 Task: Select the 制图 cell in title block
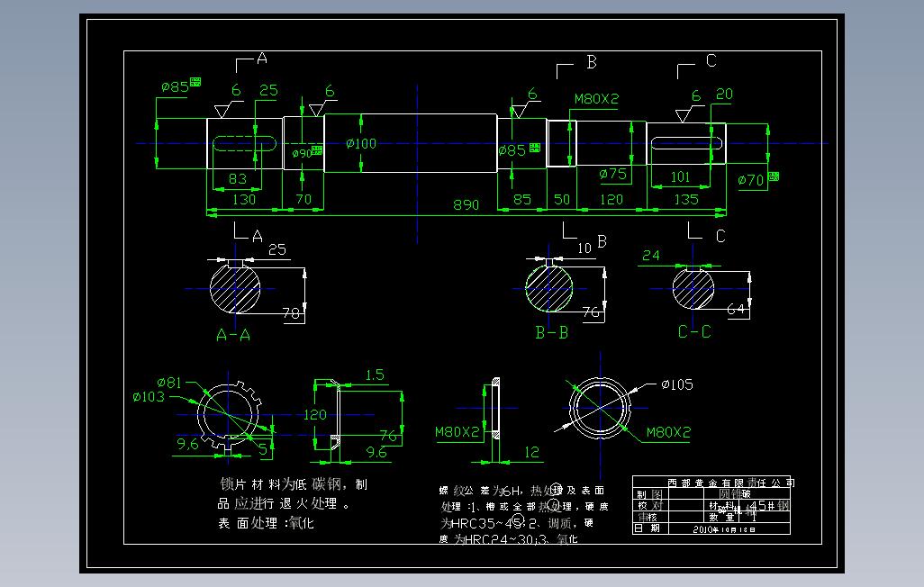[x=649, y=494]
